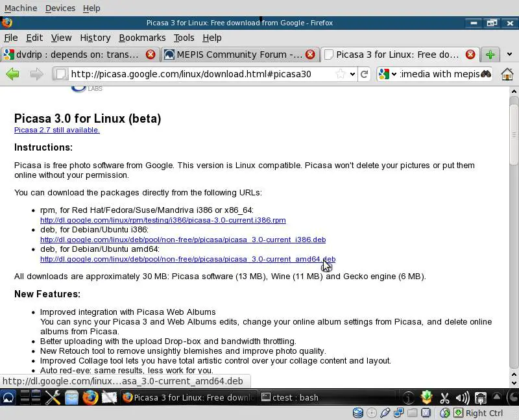Show hidden tray icons with the up arrow
Screen dimensions: 519x420
(497, 397)
